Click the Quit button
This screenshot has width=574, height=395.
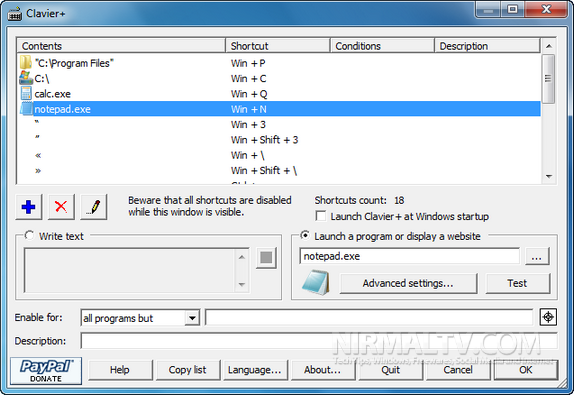[391, 370]
